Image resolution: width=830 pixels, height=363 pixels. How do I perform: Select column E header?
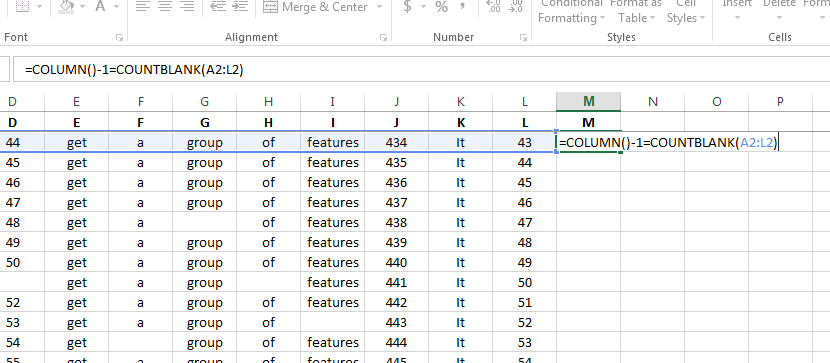tap(76, 102)
